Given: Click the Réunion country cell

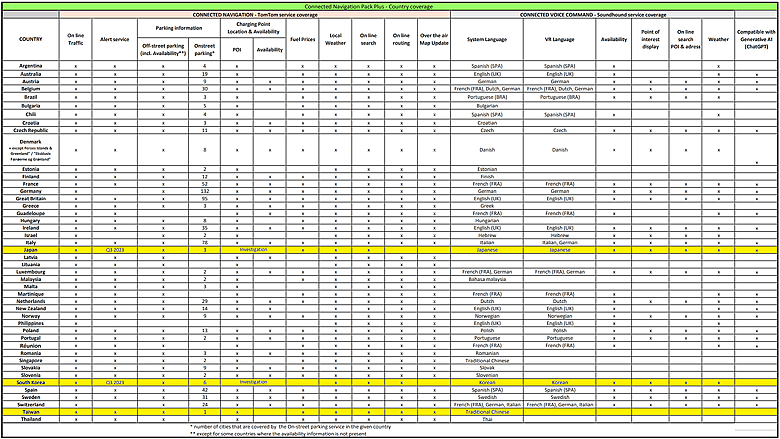Looking at the screenshot, I should (31, 345).
